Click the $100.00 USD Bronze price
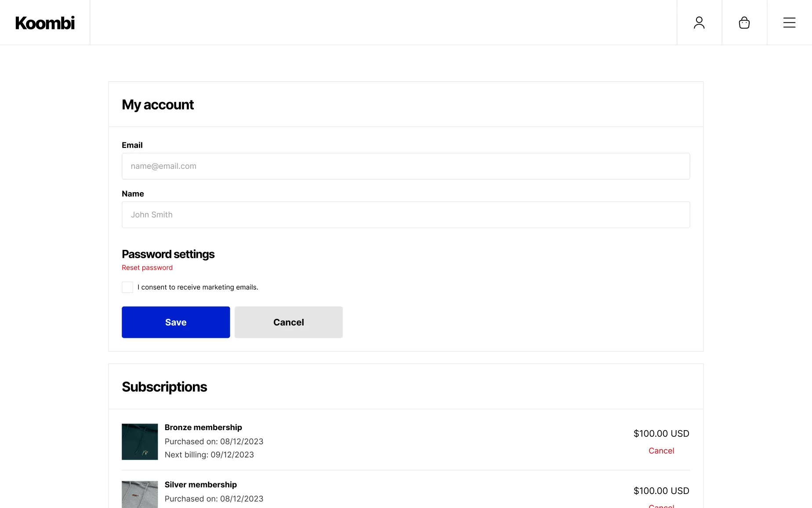This screenshot has height=508, width=812. click(x=661, y=433)
